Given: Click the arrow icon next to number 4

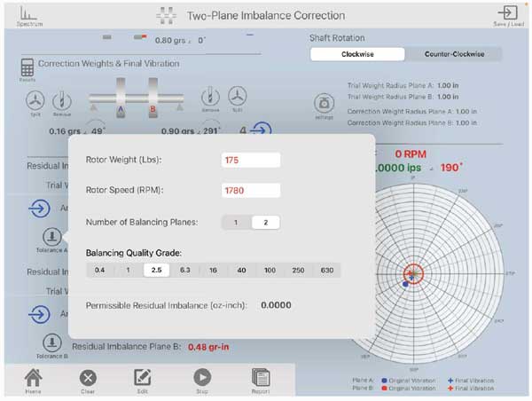Looking at the screenshot, I should (x=261, y=129).
